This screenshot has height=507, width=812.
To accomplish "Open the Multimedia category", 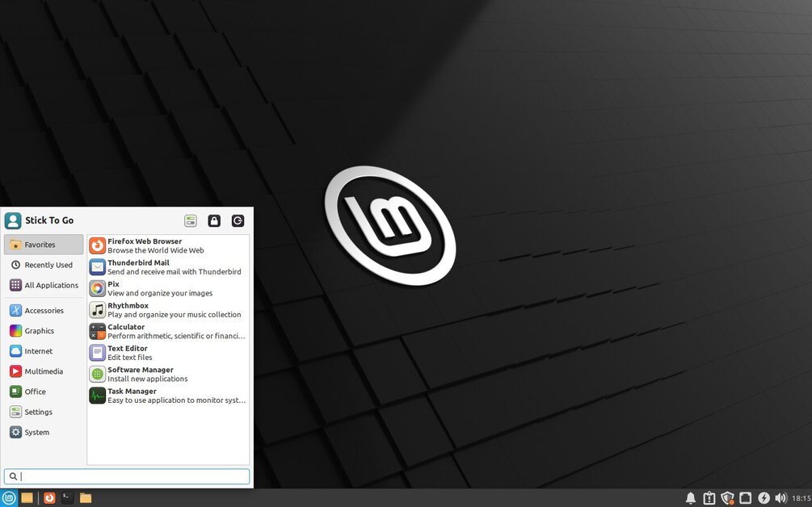I will (x=44, y=371).
